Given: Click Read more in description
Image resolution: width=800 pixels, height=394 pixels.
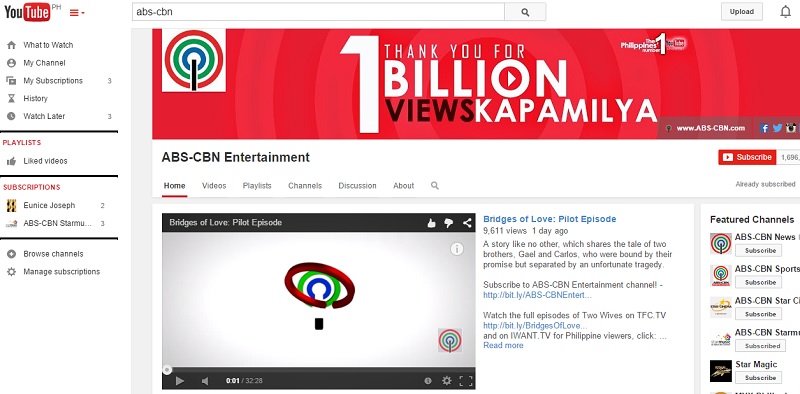Looking at the screenshot, I should tap(503, 346).
